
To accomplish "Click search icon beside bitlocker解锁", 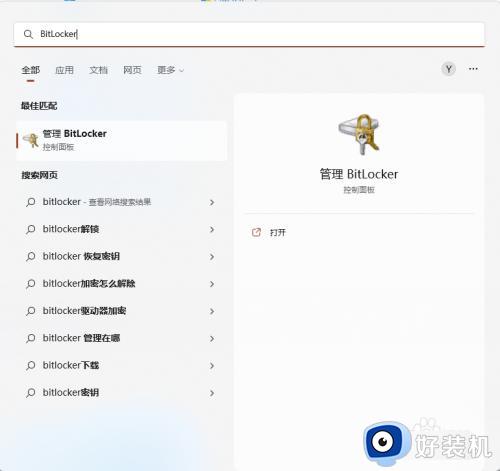I will (31, 229).
